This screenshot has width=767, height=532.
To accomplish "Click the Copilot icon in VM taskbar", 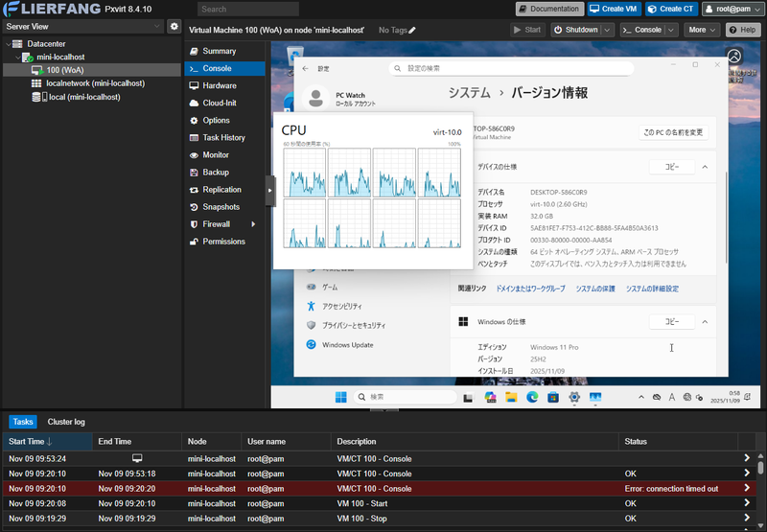I will pyautogui.click(x=490, y=397).
